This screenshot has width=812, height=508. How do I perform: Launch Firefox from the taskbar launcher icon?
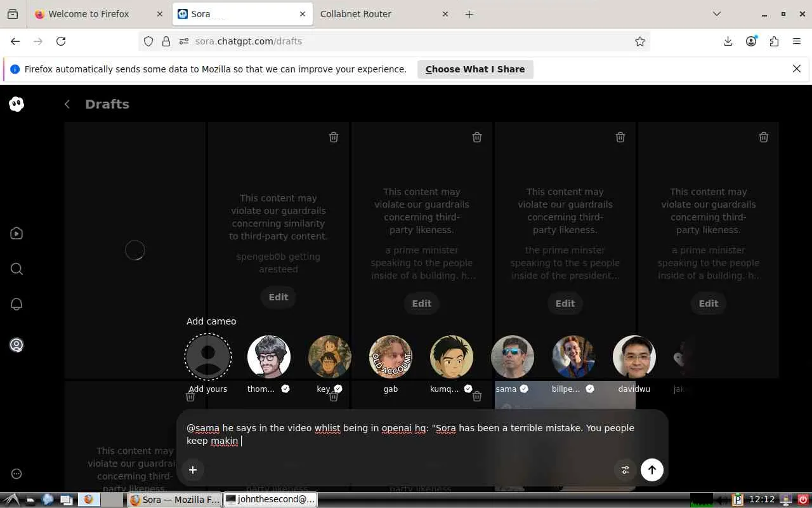click(89, 500)
